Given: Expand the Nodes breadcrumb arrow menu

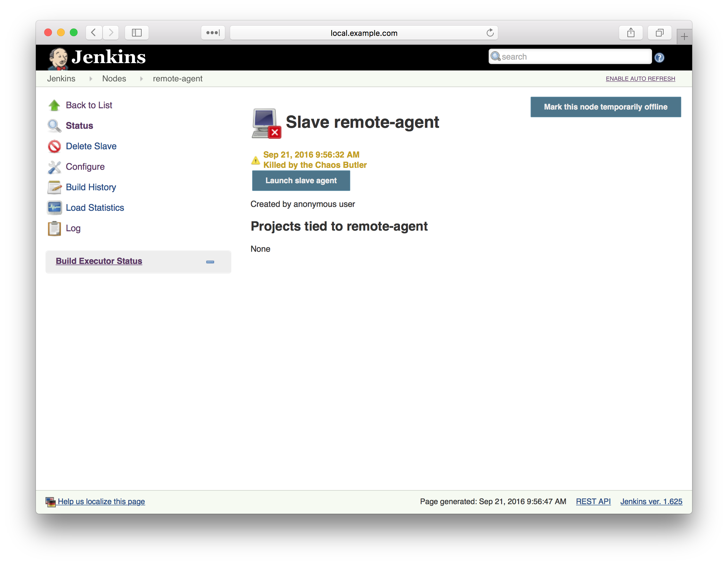Looking at the screenshot, I should tap(141, 79).
